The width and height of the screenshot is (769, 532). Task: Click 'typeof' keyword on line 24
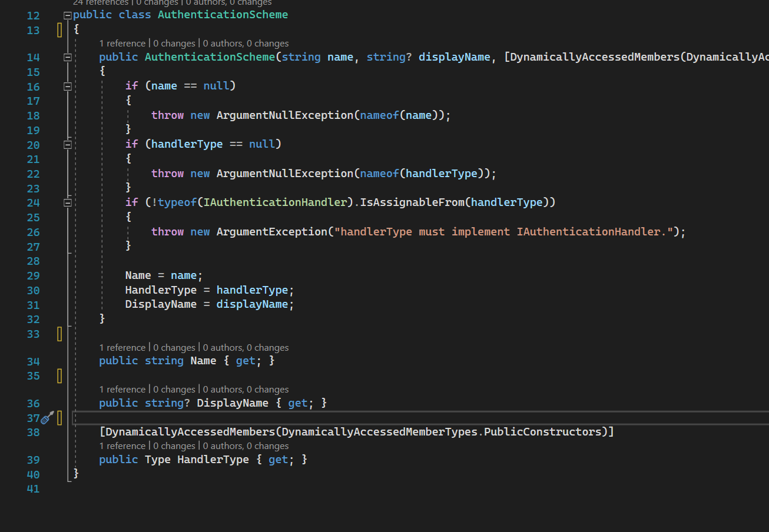pos(177,202)
